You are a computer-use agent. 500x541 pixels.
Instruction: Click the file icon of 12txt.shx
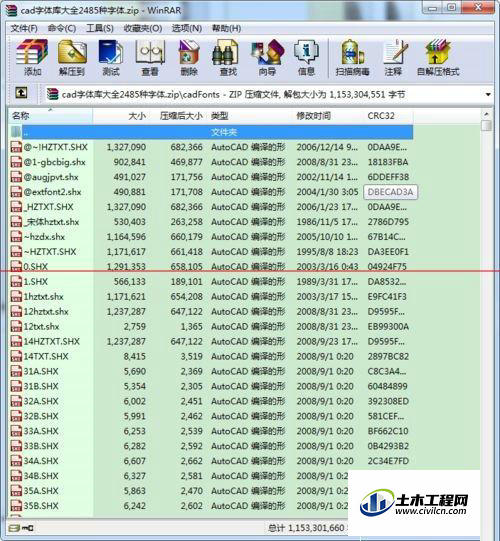click(16, 326)
